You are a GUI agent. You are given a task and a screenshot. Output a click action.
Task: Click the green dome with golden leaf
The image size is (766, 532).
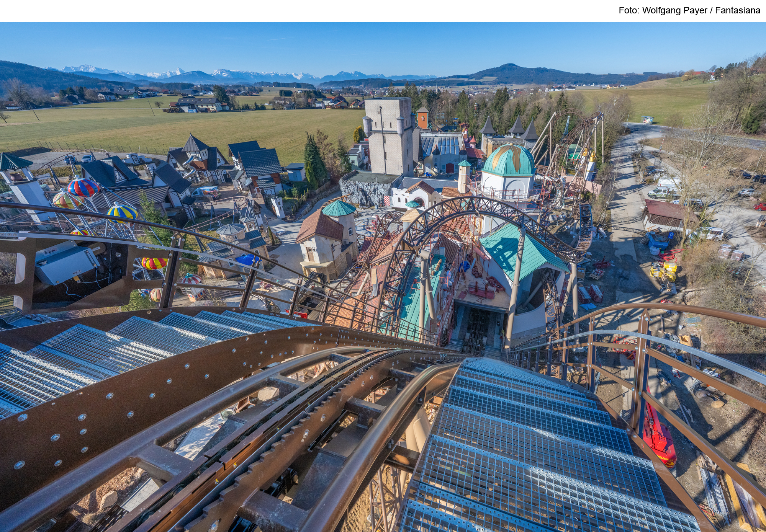pos(508,160)
